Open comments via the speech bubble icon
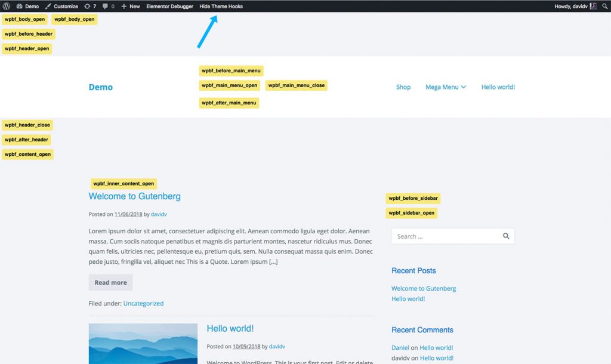 coord(107,6)
